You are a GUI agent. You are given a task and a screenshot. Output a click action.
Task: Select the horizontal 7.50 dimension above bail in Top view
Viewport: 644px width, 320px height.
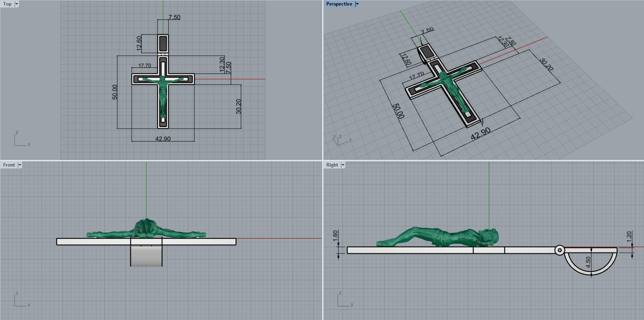[x=174, y=17]
